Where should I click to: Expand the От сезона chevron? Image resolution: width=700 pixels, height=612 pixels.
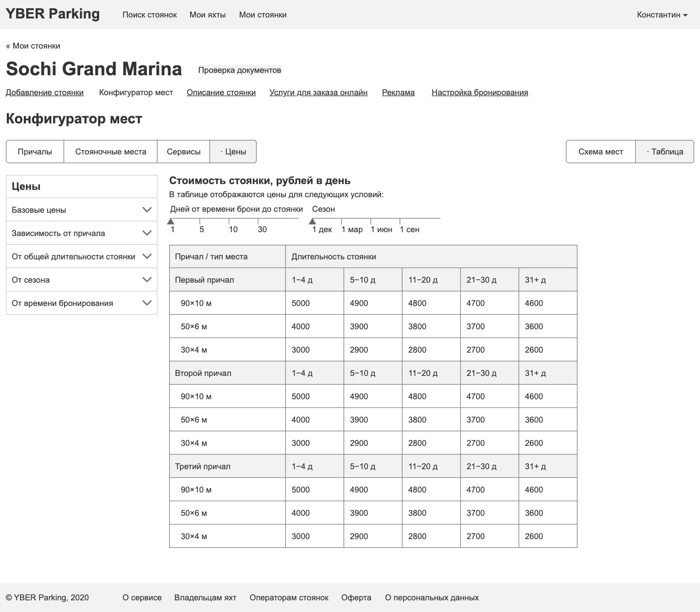click(x=147, y=280)
